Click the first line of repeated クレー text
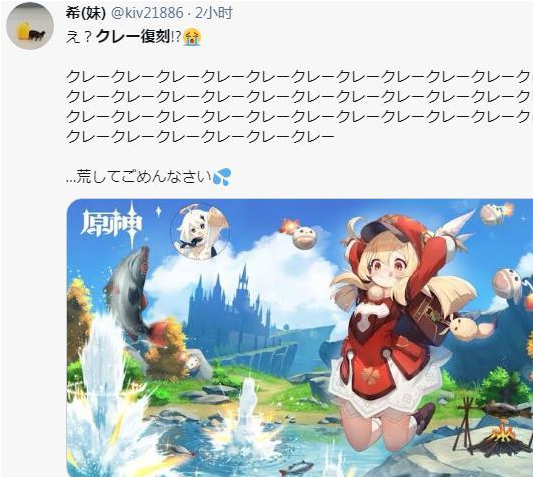 (299, 77)
